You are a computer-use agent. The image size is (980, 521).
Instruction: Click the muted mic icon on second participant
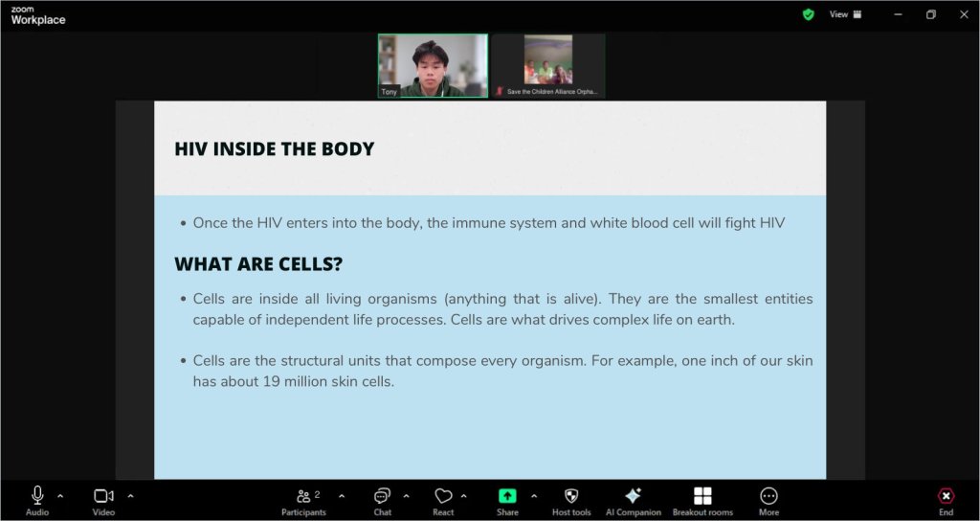(500, 91)
